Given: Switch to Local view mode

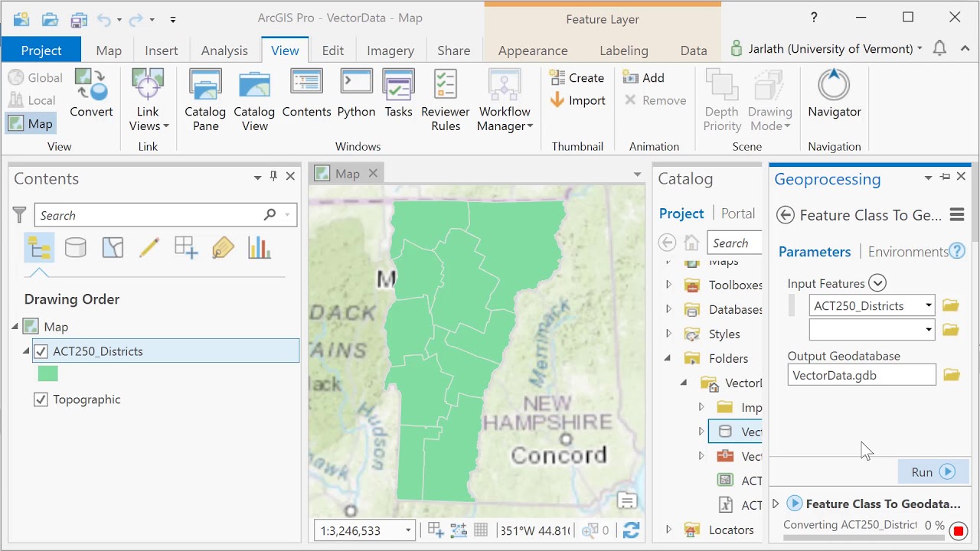Looking at the screenshot, I should tap(32, 100).
